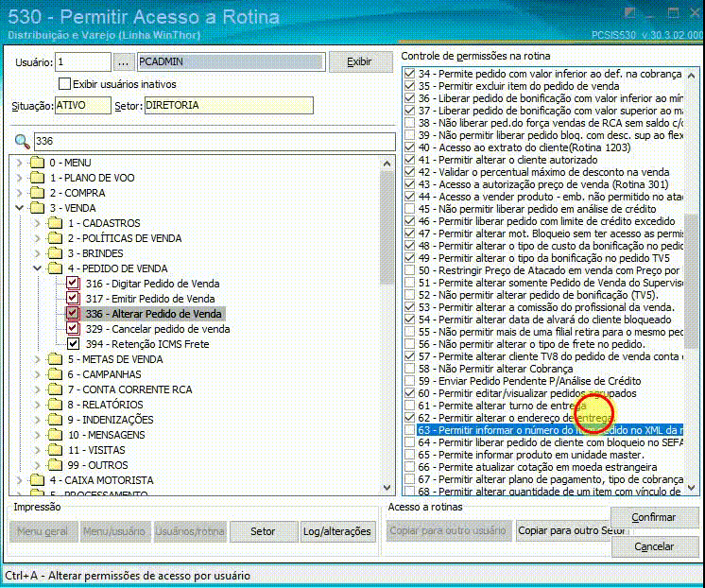705x588 pixels.
Task: Select permission 65 informar produto em unidade master
Action: click(x=531, y=455)
